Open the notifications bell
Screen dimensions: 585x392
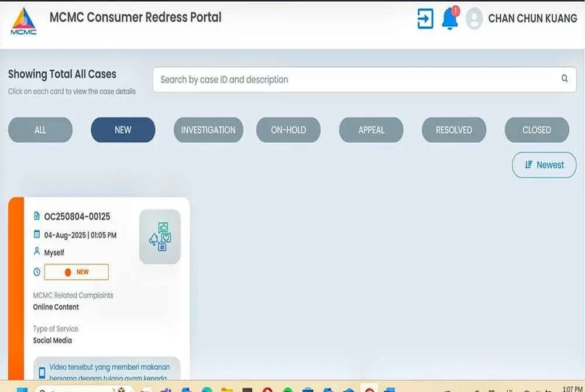coord(450,18)
